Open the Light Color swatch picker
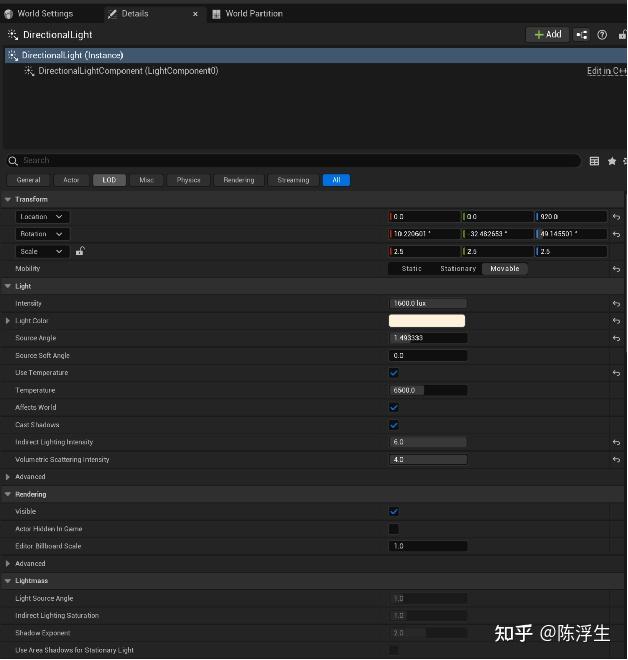Viewport: 628px width, 660px height. tap(427, 321)
